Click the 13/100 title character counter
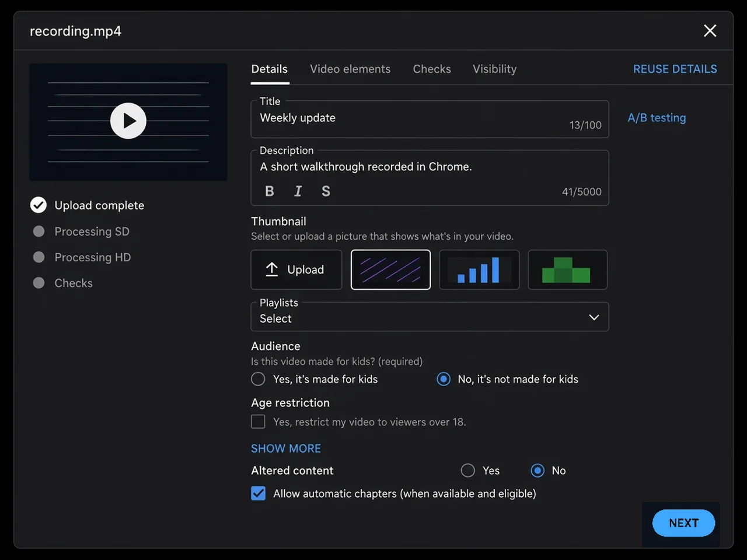Viewport: 747px width, 560px height. (585, 125)
